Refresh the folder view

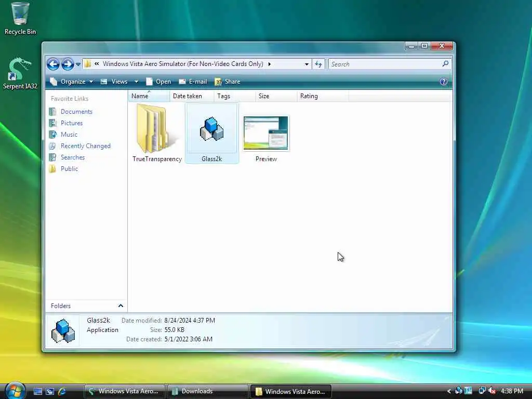point(318,64)
